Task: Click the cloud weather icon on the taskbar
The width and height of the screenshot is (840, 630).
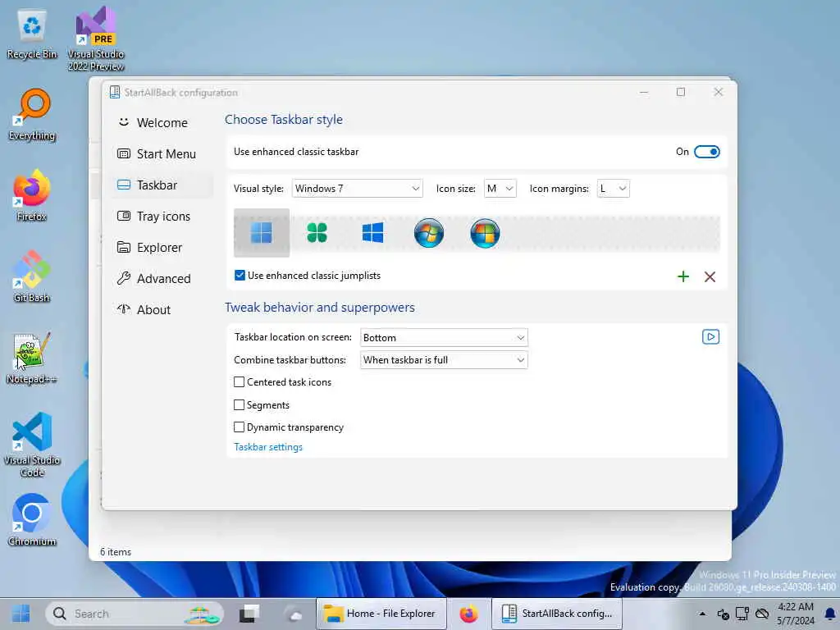Action: (x=293, y=614)
